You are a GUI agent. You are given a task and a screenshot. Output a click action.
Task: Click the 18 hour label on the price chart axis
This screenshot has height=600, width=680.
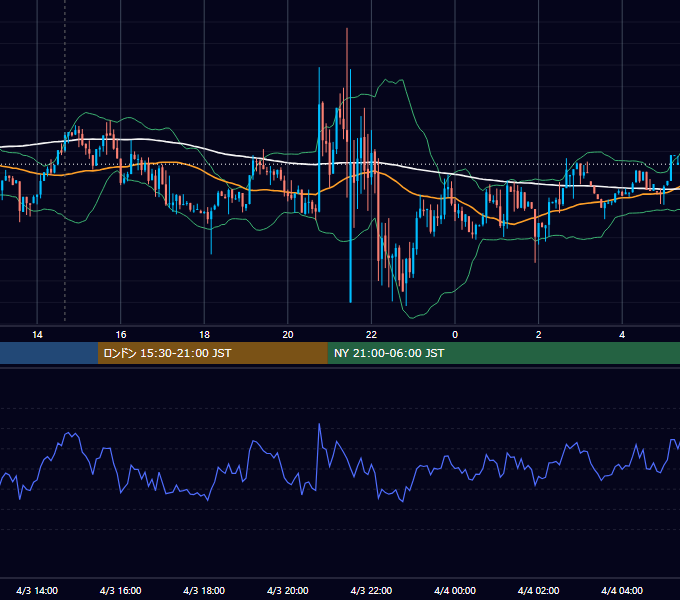[204, 335]
